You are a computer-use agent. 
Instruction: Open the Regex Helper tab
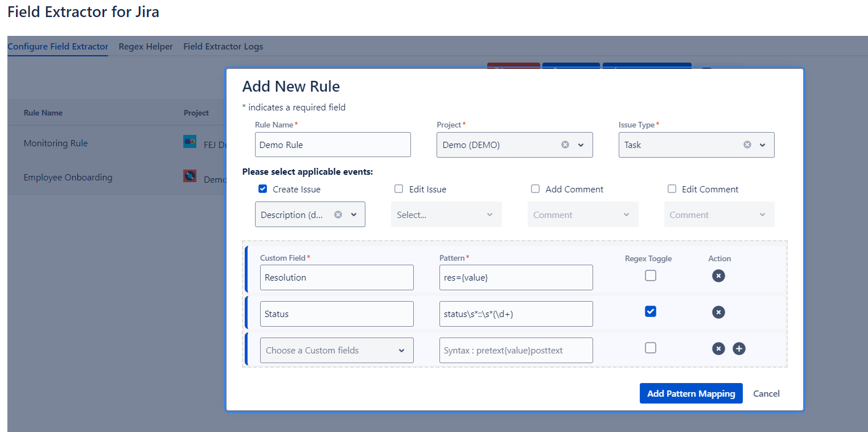coord(146,47)
